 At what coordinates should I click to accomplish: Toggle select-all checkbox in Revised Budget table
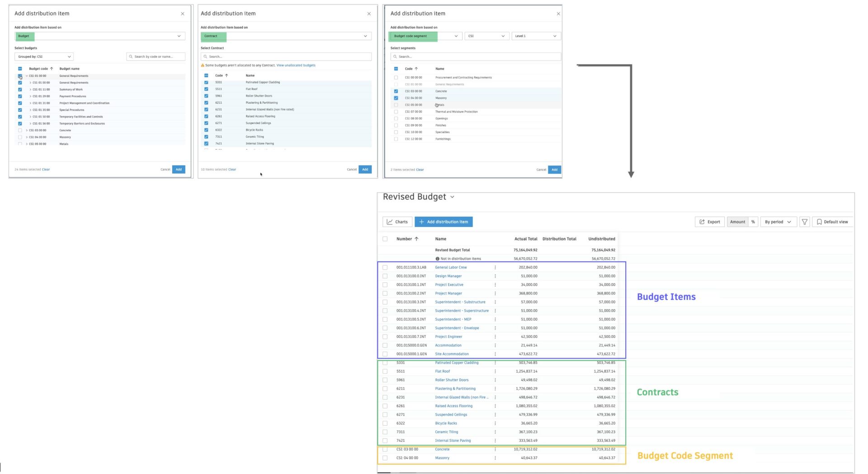[385, 239]
